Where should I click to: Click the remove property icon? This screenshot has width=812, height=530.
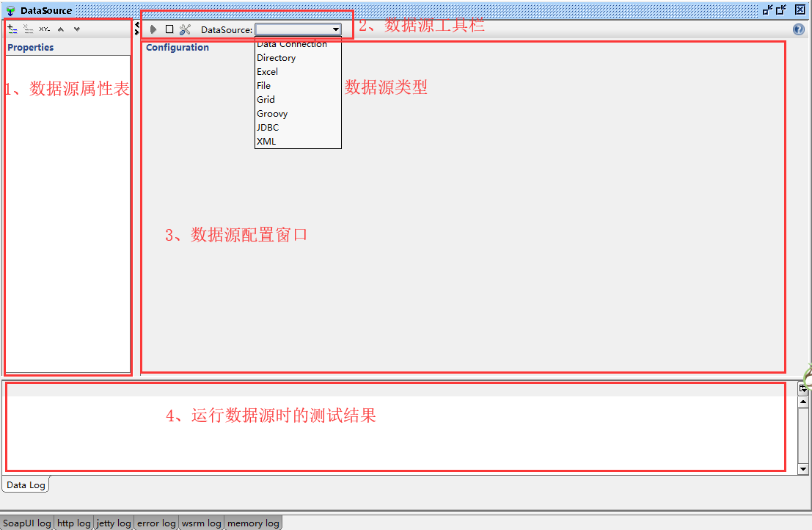29,29
